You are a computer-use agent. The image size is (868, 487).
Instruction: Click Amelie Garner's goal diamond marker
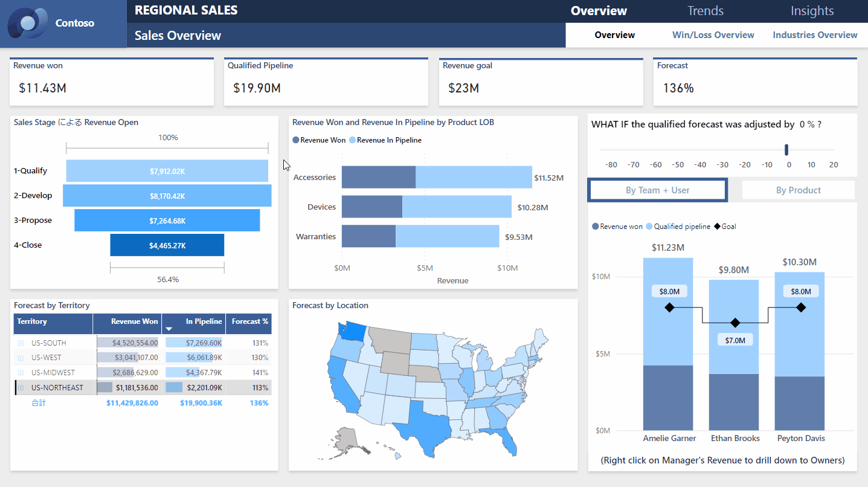(x=669, y=308)
